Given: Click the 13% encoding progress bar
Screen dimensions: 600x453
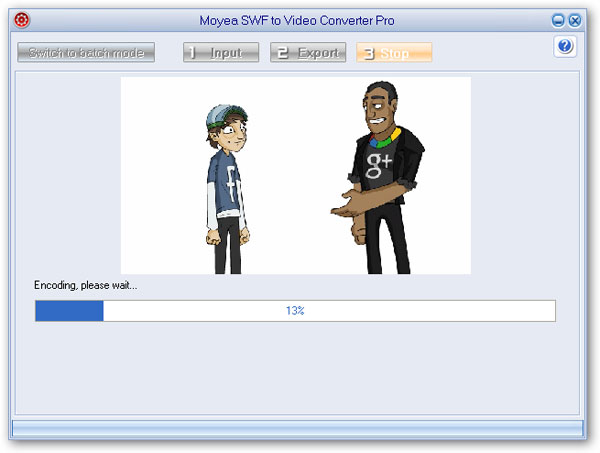Looking at the screenshot, I should 295,311.
